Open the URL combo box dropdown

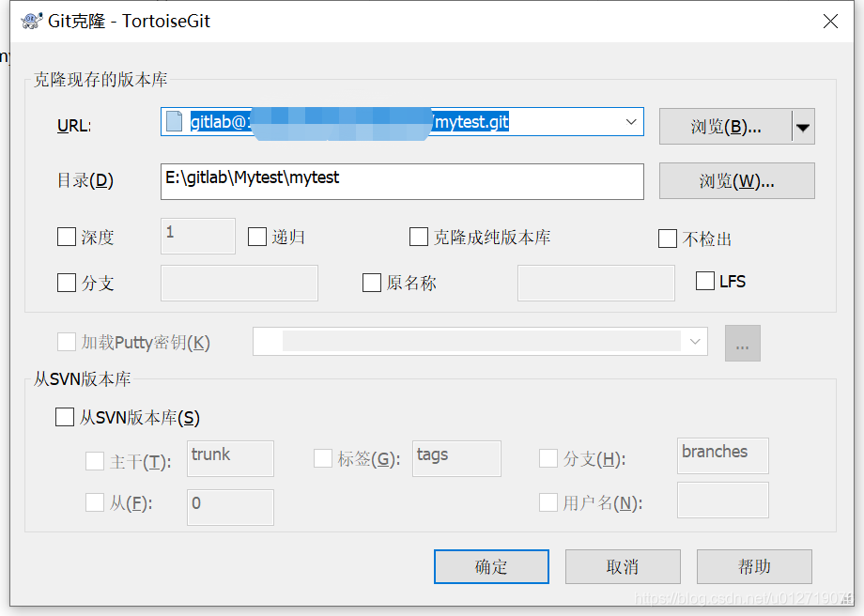pyautogui.click(x=631, y=122)
